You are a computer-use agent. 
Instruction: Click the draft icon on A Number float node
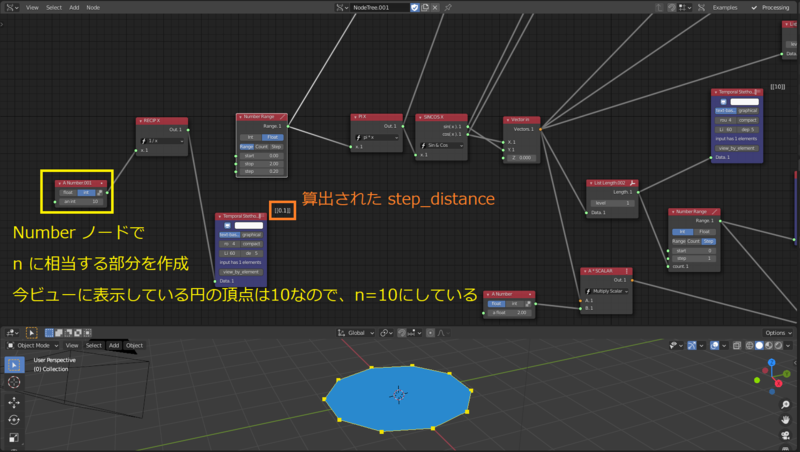pos(528,304)
